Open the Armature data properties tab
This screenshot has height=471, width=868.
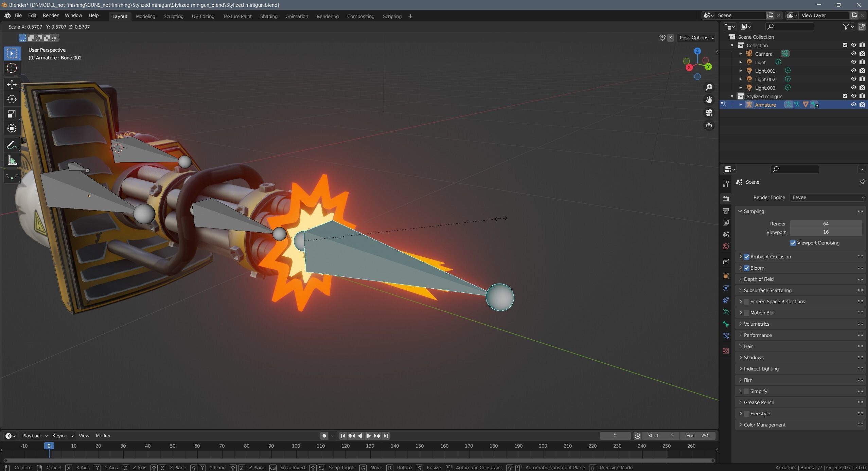pyautogui.click(x=726, y=312)
